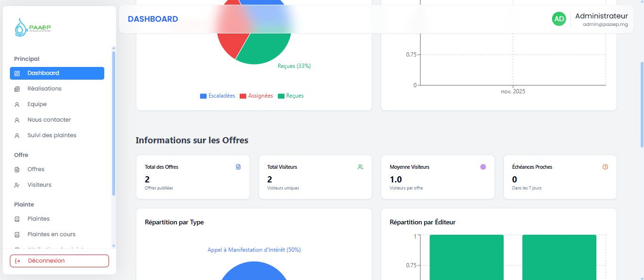Click the Reçues (33%) pie label
The width and height of the screenshot is (644, 280).
click(x=294, y=66)
